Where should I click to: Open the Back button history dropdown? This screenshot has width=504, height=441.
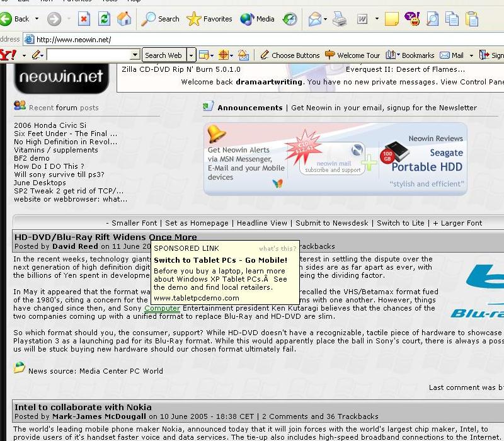coord(37,19)
